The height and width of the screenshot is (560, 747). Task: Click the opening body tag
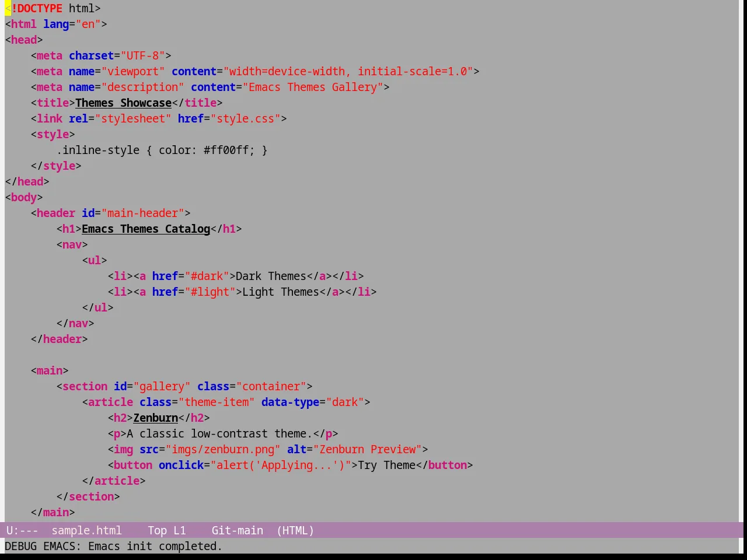[24, 197]
